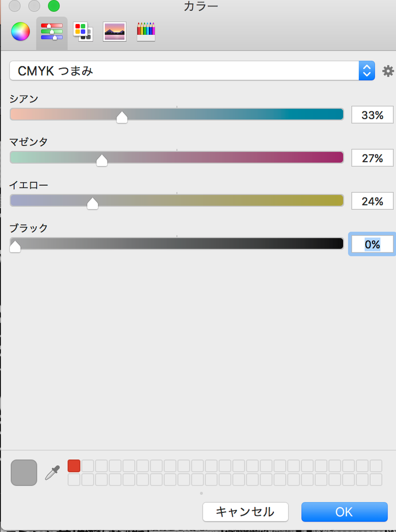Click the キャンセル button

[246, 512]
